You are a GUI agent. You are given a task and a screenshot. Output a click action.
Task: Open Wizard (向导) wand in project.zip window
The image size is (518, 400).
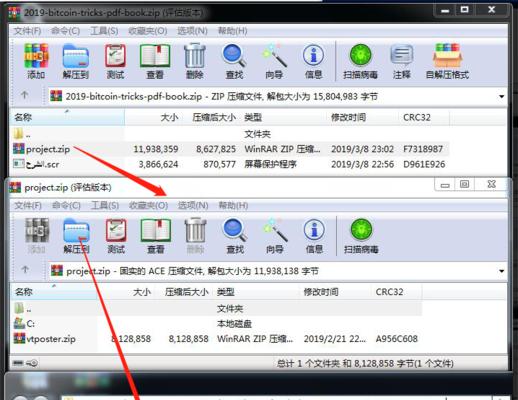(x=275, y=236)
